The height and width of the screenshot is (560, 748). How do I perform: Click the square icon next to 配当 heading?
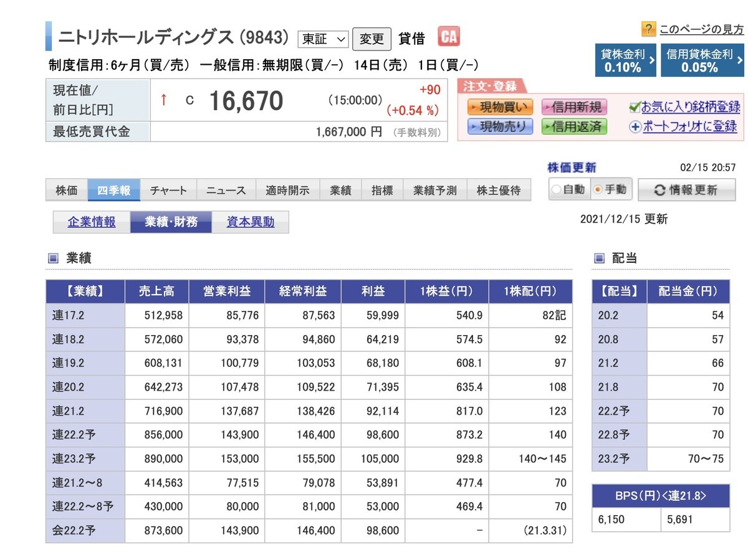[599, 258]
